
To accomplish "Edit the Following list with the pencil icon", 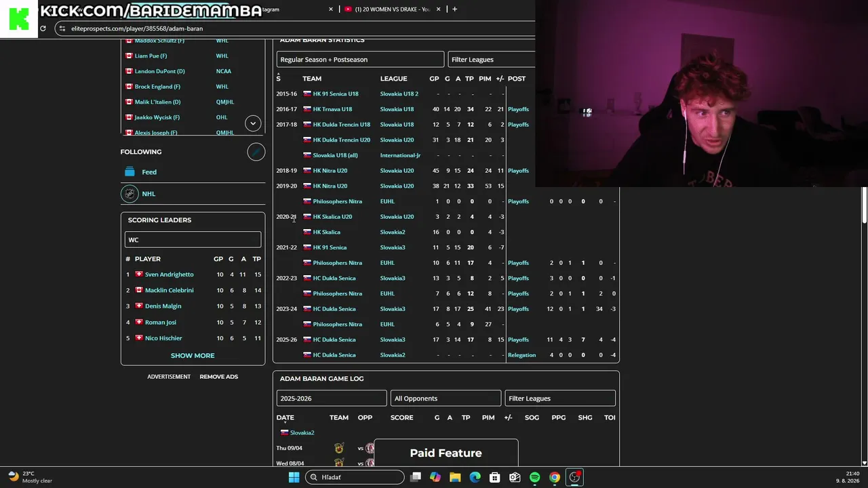I will pyautogui.click(x=256, y=152).
